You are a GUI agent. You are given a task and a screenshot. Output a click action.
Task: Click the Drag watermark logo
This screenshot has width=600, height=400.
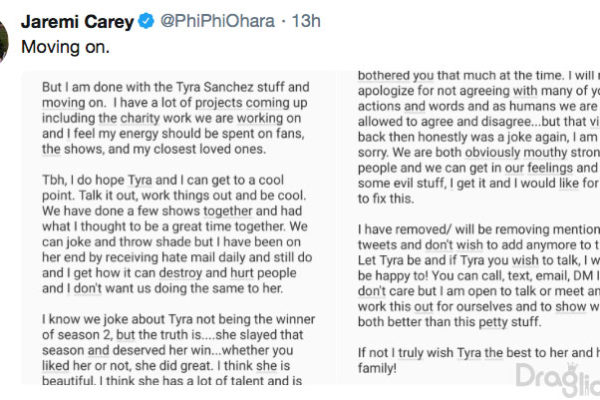click(558, 380)
